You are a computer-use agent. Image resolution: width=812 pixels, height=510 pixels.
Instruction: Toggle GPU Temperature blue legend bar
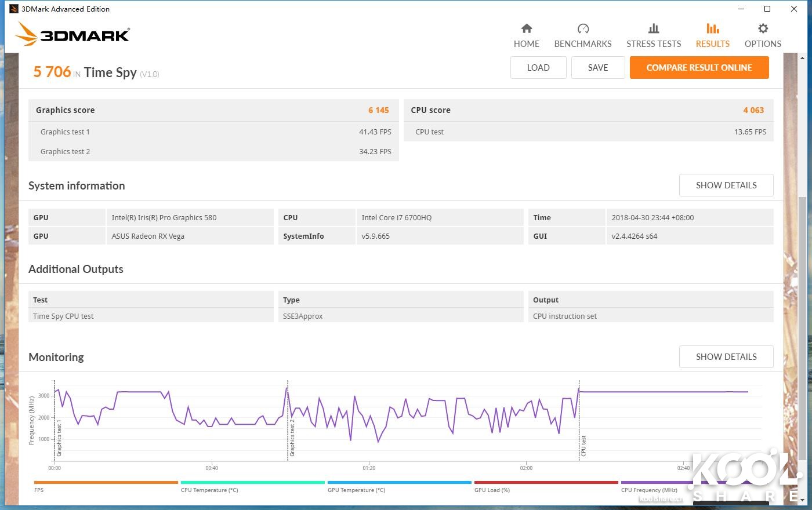400,482
